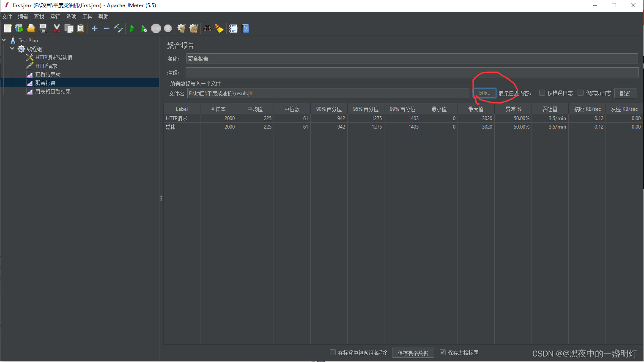This screenshot has width=644, height=362.
Task: Shut down the test gracefully
Action: (x=168, y=28)
